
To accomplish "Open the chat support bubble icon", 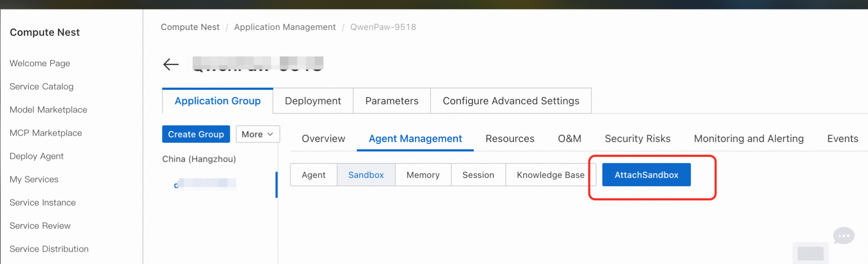I will (844, 235).
